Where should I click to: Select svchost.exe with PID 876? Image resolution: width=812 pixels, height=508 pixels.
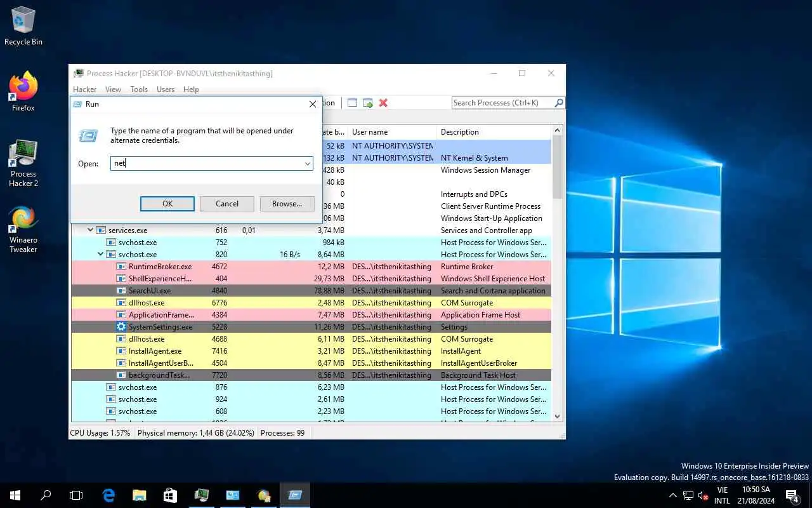pos(311,387)
